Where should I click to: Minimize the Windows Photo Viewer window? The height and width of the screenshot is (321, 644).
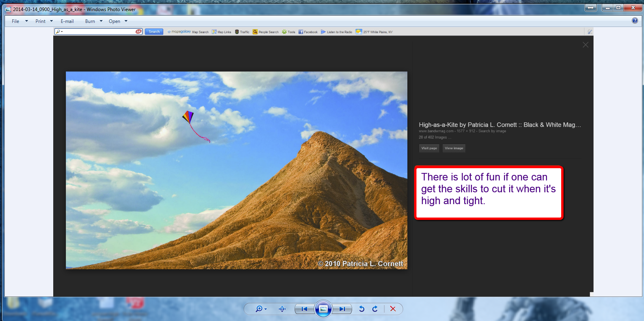pos(607,8)
